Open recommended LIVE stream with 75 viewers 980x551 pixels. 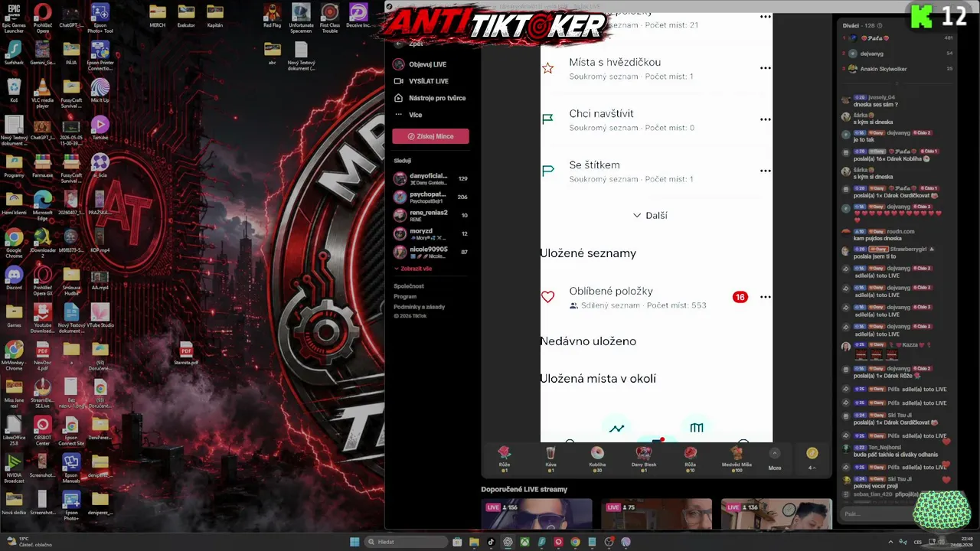point(657,514)
